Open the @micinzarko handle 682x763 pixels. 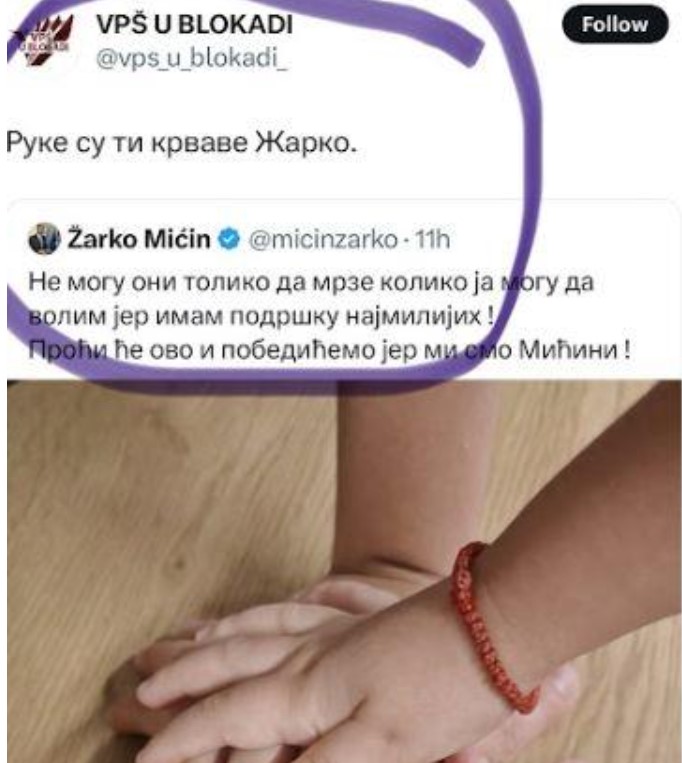click(x=323, y=239)
